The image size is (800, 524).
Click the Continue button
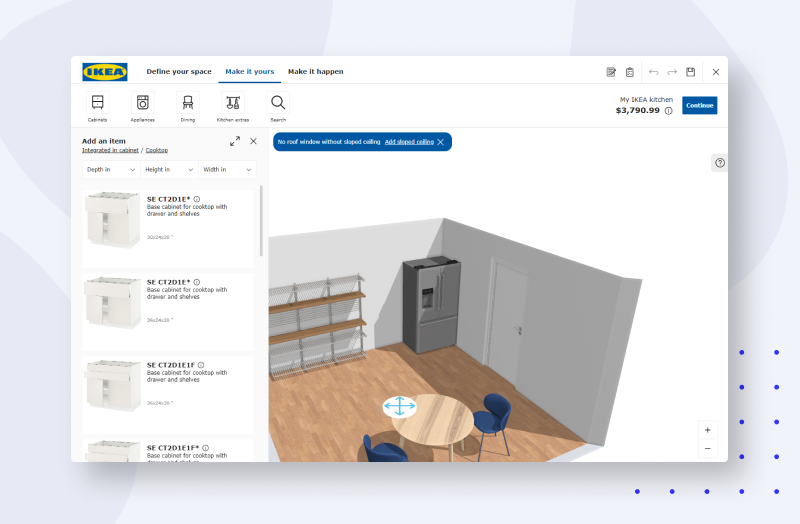pos(699,105)
